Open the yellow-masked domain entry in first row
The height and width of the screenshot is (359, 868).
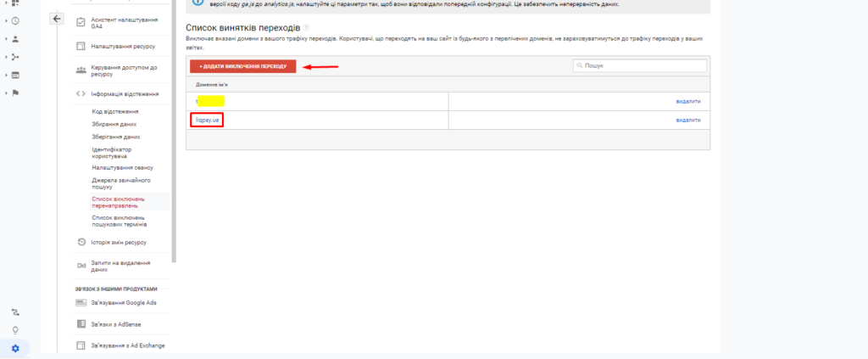click(x=210, y=101)
